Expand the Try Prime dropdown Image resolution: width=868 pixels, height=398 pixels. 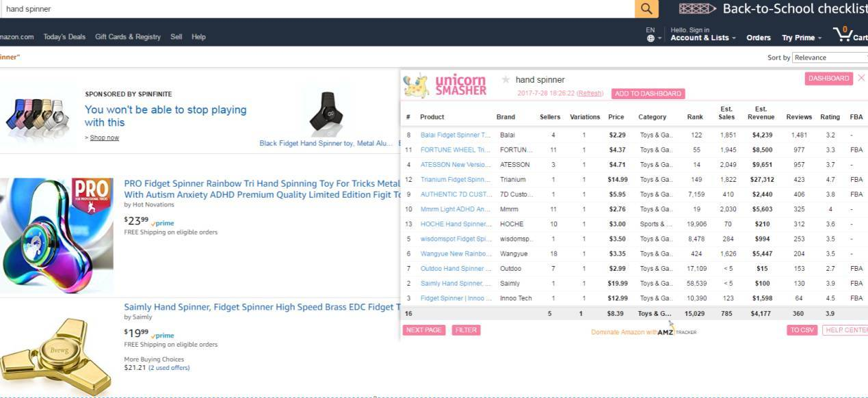tap(802, 38)
